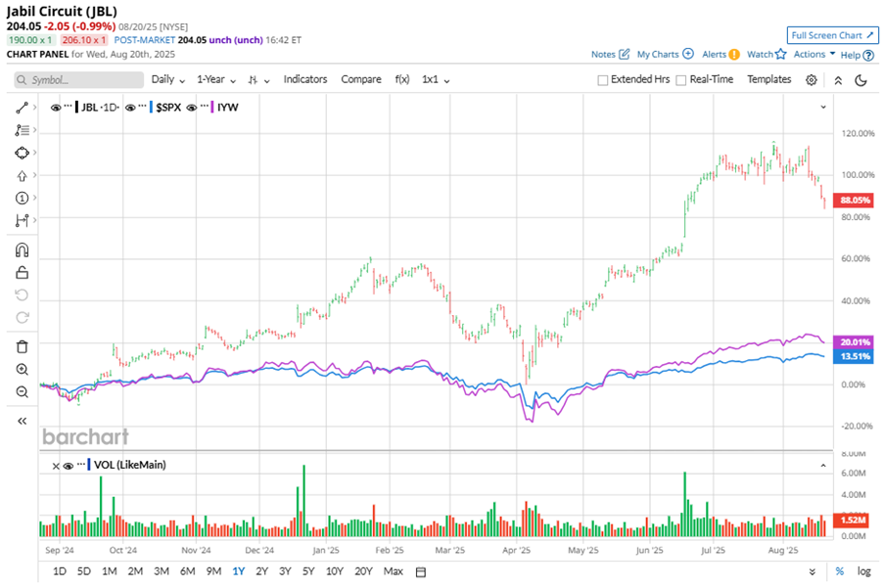
Task: Open the JBL series options ellipsis
Action: pyautogui.click(x=69, y=107)
